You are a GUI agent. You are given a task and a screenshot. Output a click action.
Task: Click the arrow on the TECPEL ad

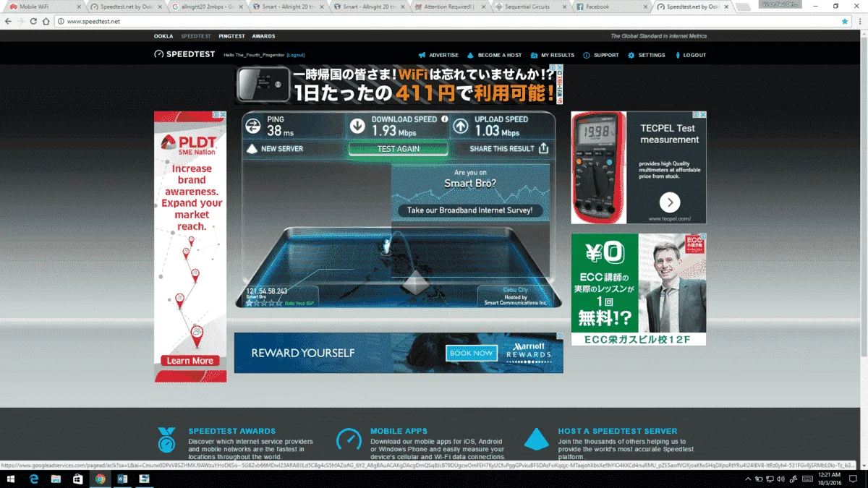(670, 202)
